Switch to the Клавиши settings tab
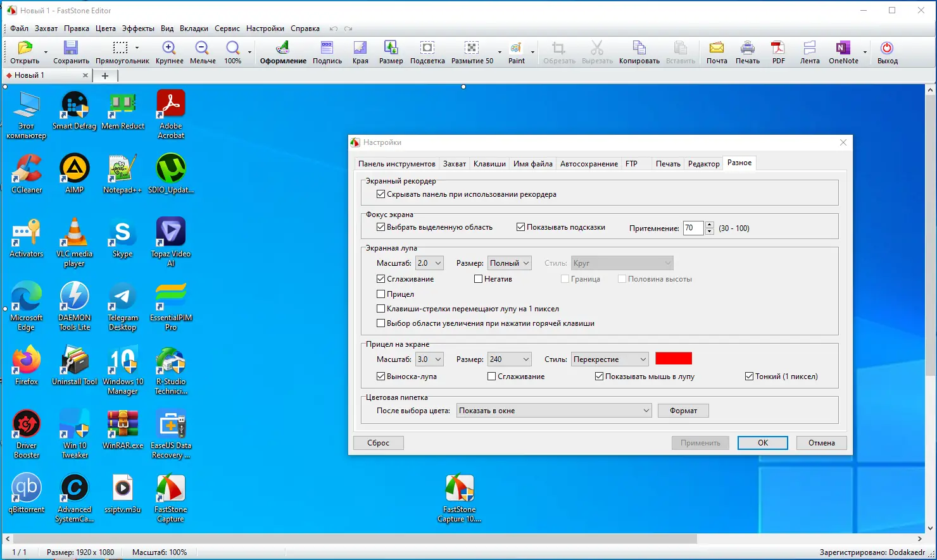 tap(489, 163)
